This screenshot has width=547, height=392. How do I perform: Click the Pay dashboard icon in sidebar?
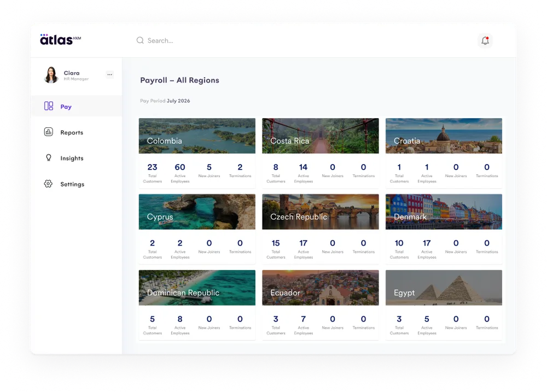tap(49, 106)
